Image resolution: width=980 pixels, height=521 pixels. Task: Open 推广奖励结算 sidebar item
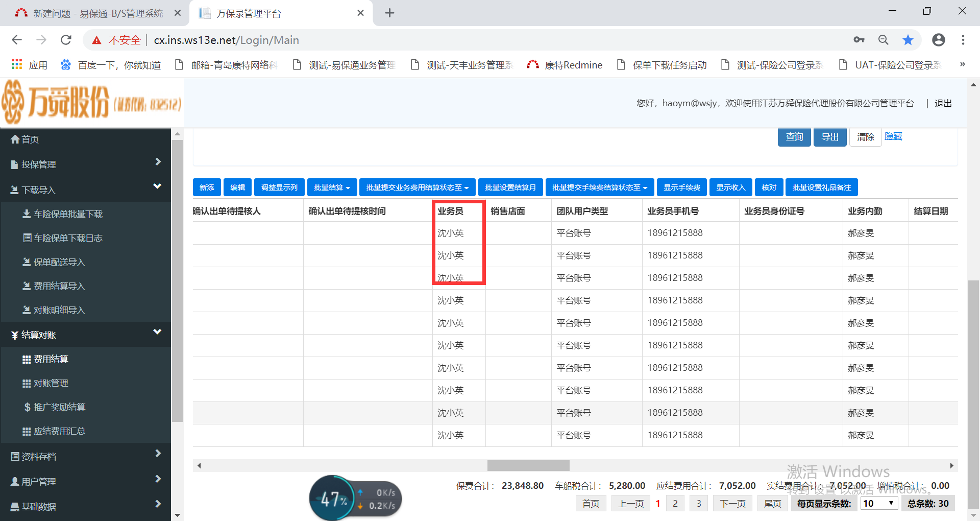(59, 407)
